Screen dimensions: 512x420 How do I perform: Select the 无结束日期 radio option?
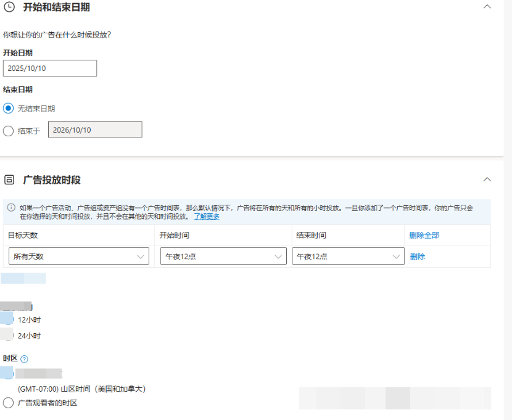[8, 109]
